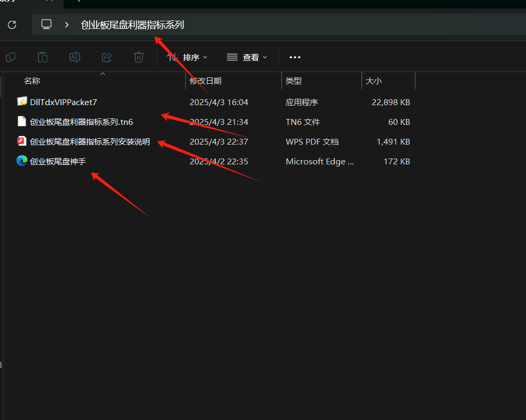Viewport: 526px width, 420px height.
Task: Click the Paste clipboard icon
Action: click(43, 57)
